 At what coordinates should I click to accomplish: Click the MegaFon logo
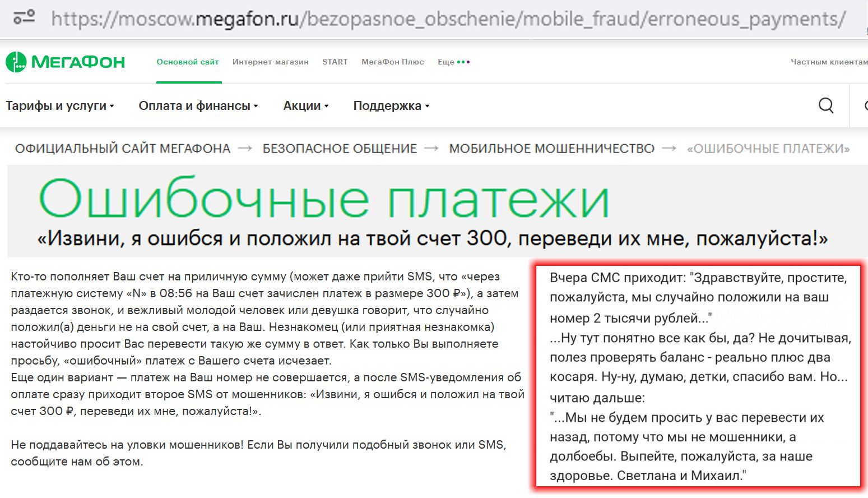(66, 62)
